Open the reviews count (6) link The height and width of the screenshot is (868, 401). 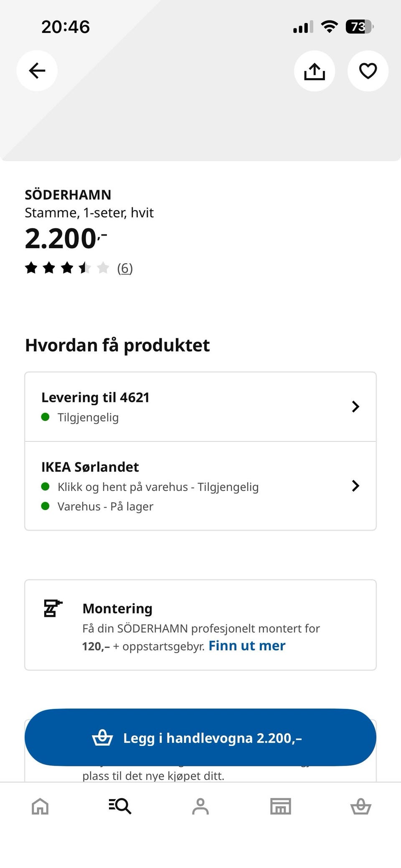click(x=125, y=268)
